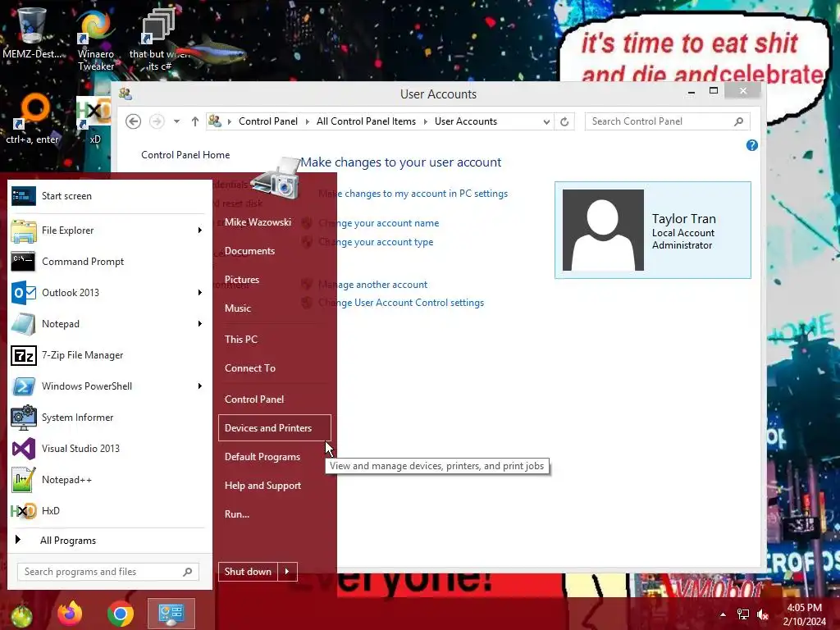Open Mike Wazowski user folder
Viewport: 840px width, 630px height.
coord(258,221)
